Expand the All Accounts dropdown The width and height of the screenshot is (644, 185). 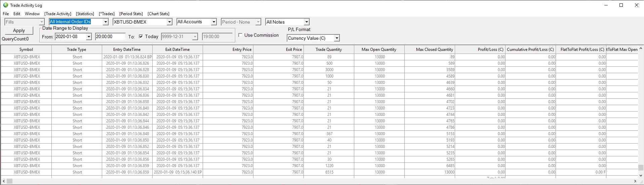click(214, 22)
